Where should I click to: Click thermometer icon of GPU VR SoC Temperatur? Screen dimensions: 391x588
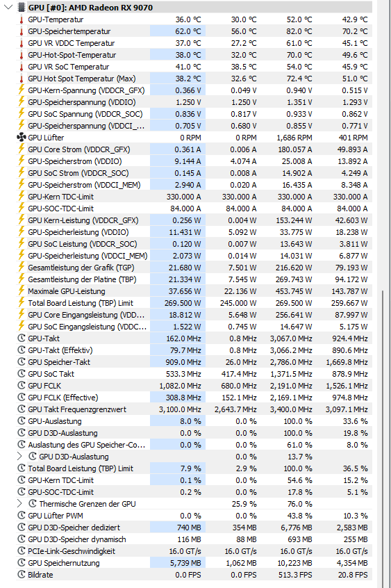[22, 67]
